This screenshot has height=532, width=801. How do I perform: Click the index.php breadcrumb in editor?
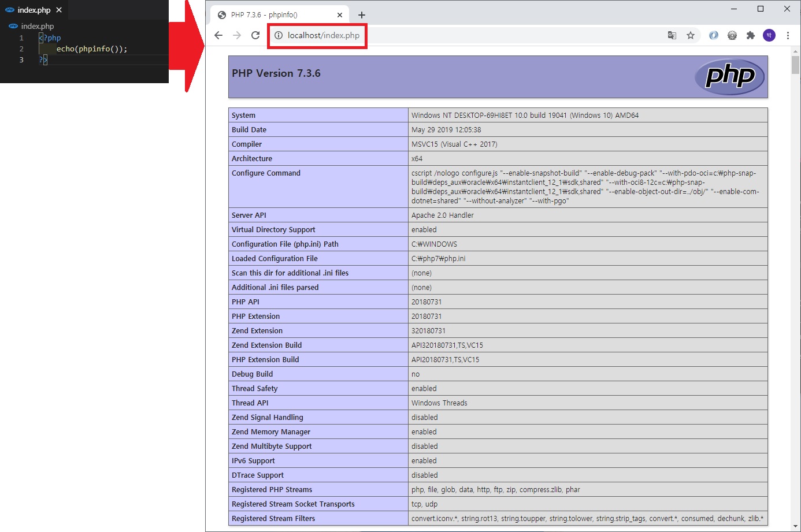[x=38, y=26]
